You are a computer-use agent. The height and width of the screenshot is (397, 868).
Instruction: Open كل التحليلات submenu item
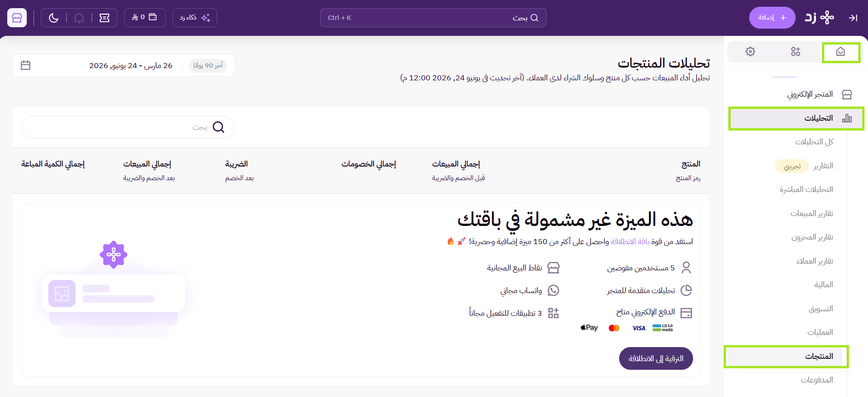tap(815, 142)
